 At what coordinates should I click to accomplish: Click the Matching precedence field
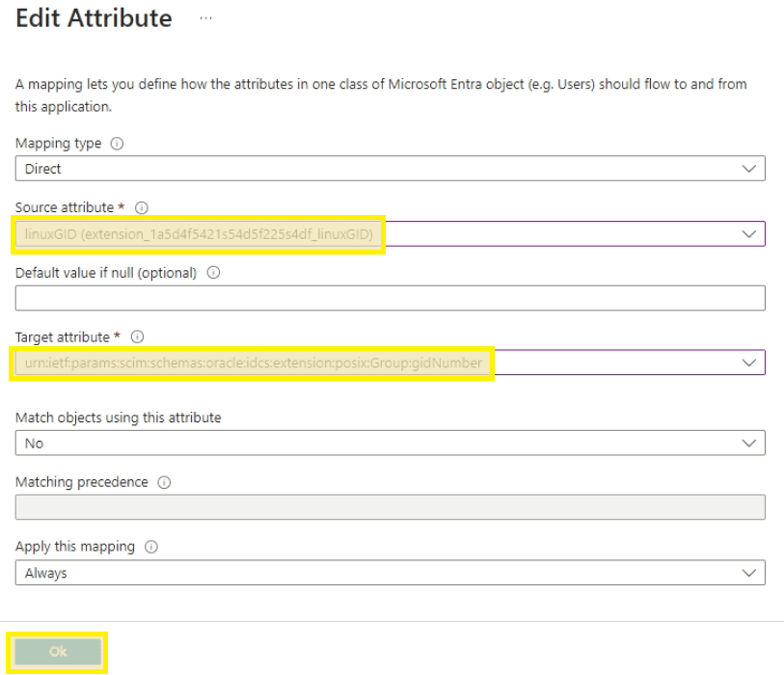pyautogui.click(x=390, y=507)
